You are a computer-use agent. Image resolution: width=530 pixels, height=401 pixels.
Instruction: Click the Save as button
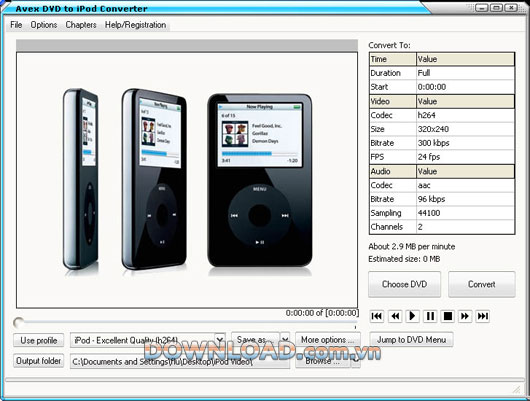point(255,339)
